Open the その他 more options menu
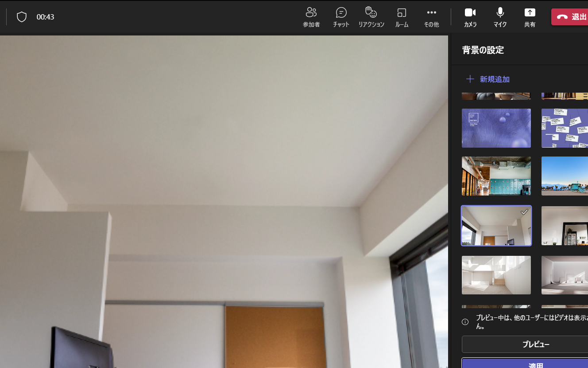This screenshot has height=368, width=588. coord(431,17)
